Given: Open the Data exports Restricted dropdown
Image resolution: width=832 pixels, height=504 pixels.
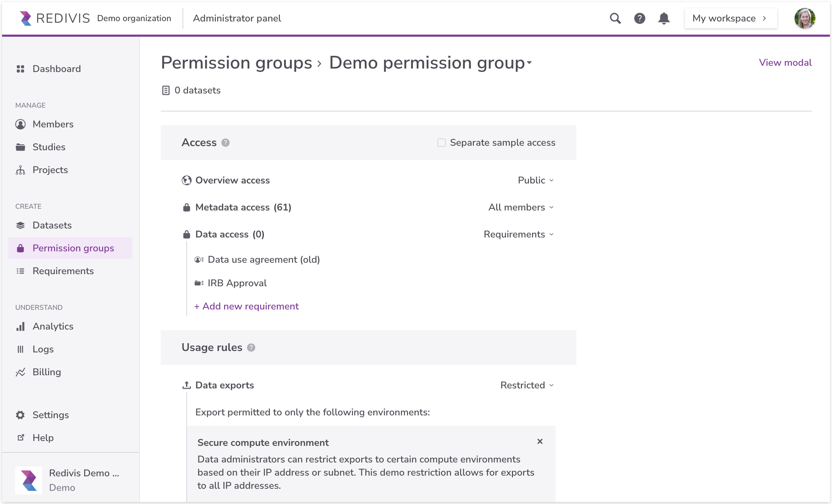Looking at the screenshot, I should (527, 385).
